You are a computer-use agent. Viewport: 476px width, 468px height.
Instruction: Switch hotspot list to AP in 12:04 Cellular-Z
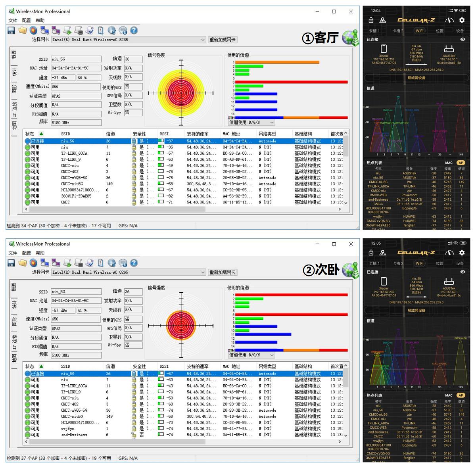click(x=461, y=163)
